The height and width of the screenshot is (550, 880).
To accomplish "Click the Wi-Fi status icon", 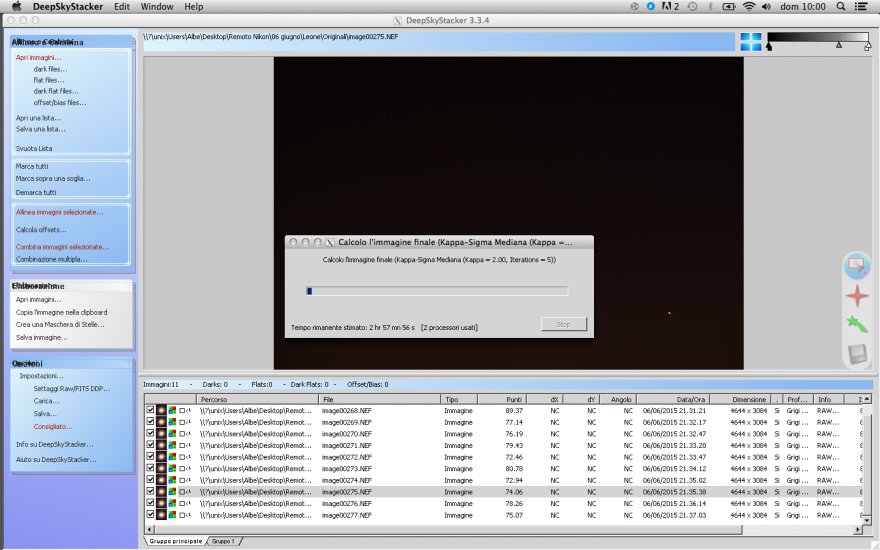I will point(749,6).
